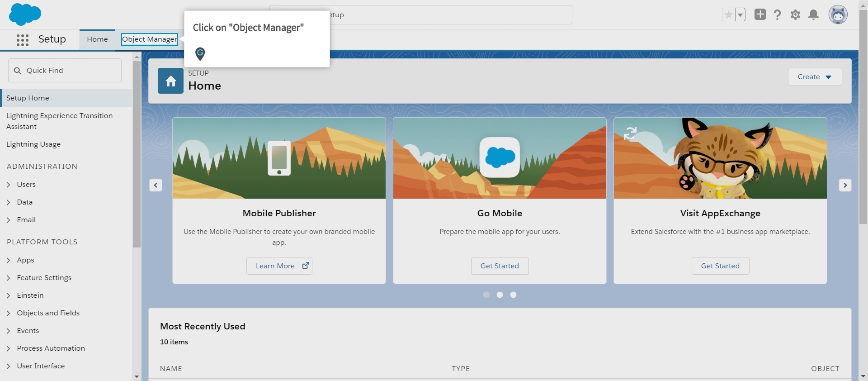Screen dimensions: 868x381
Task: Click into the Quick Find search box
Action: (x=65, y=71)
